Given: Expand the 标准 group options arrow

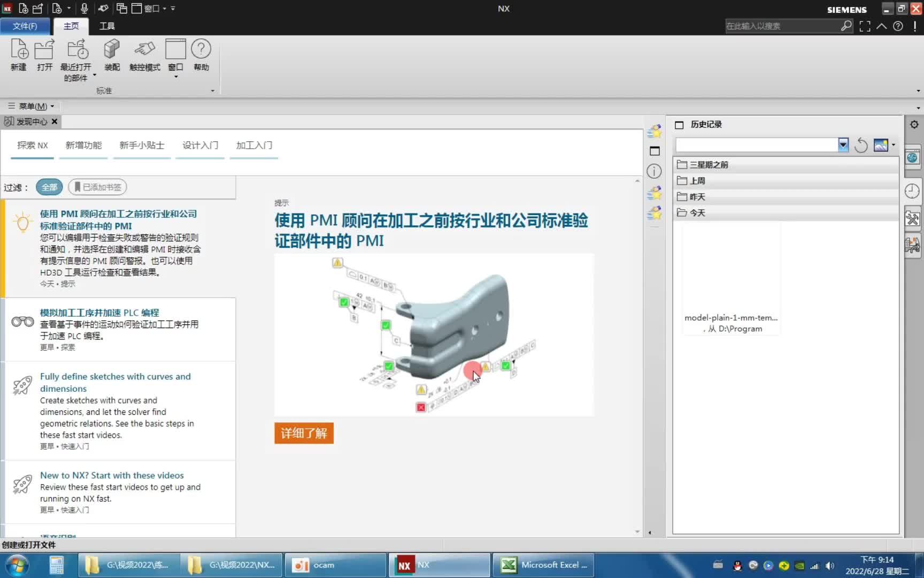Looking at the screenshot, I should (x=212, y=91).
